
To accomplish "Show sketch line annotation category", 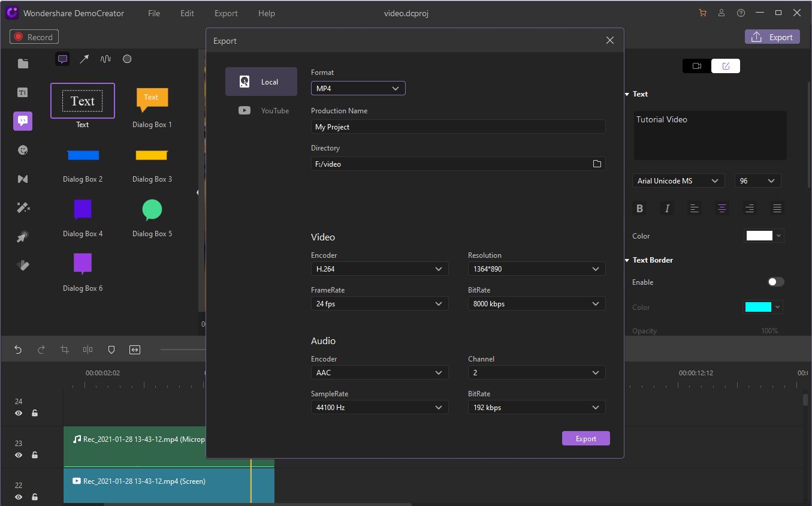I will pyautogui.click(x=105, y=59).
